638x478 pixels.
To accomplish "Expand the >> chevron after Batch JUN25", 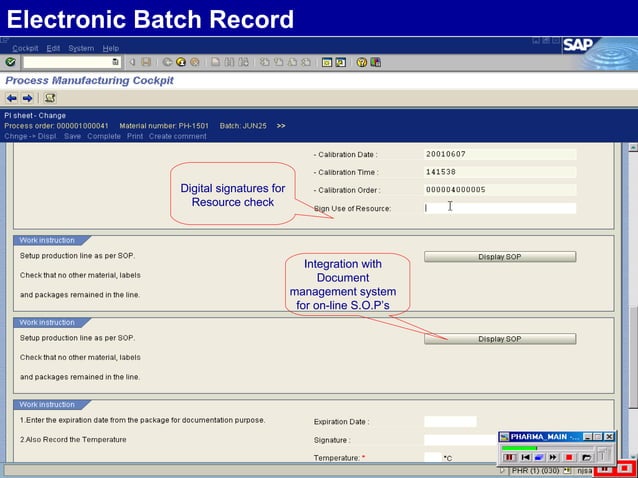I will click(x=281, y=126).
